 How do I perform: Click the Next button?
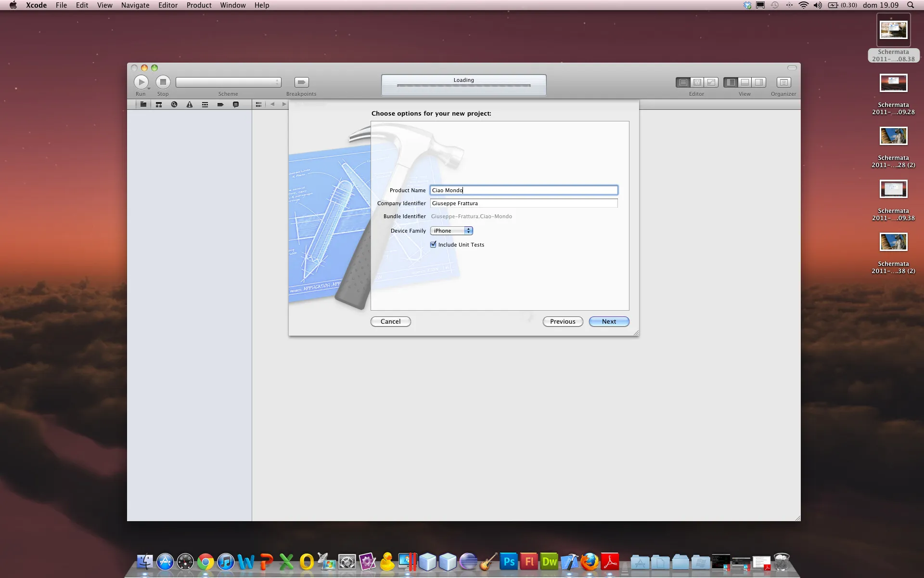(609, 322)
